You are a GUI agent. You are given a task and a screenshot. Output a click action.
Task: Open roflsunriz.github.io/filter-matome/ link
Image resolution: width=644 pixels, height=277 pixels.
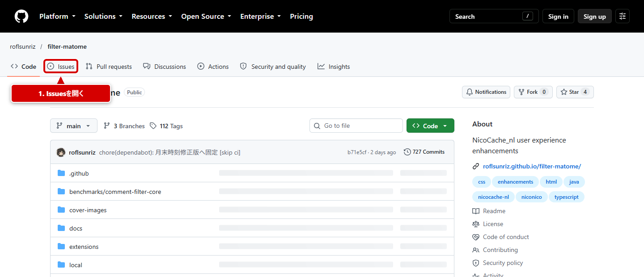tap(532, 166)
